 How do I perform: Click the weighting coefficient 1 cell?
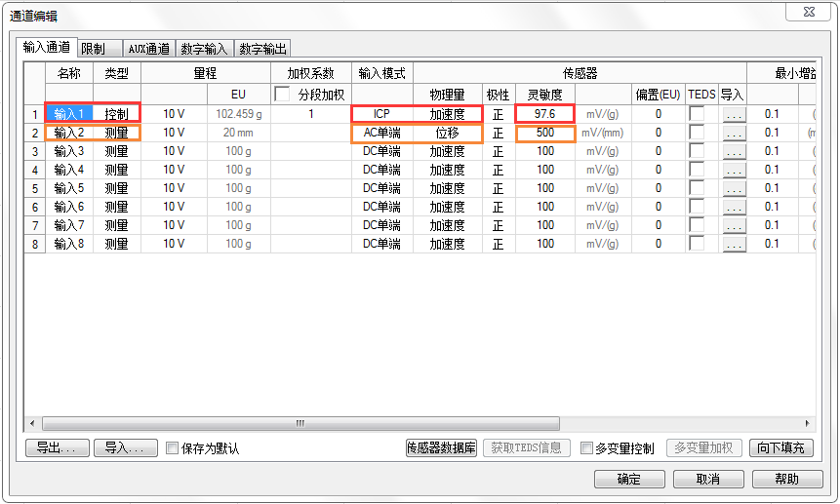pyautogui.click(x=310, y=113)
